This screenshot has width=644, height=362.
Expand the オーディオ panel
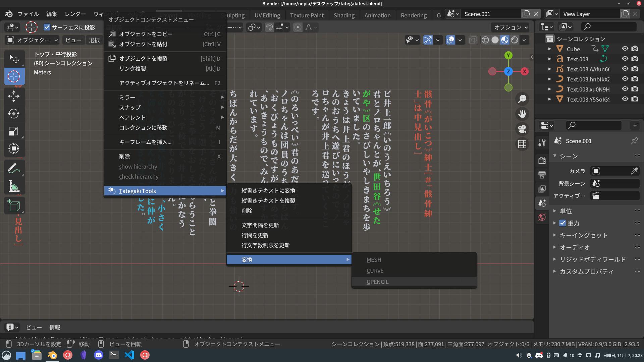coord(575,247)
